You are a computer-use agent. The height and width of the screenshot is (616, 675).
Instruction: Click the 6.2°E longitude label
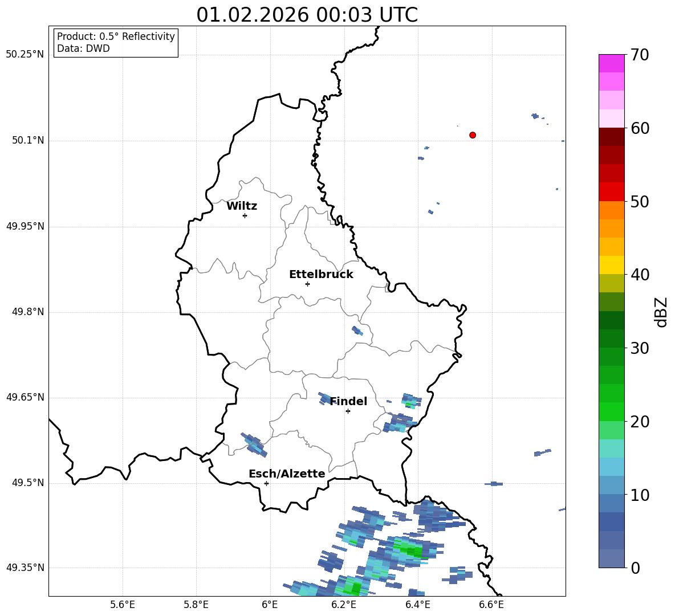(x=344, y=605)
